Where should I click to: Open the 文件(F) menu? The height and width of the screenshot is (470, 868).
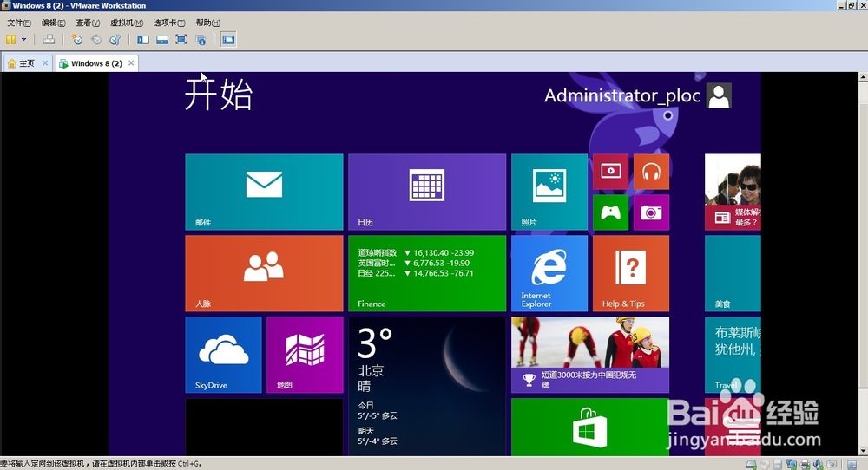pos(19,23)
